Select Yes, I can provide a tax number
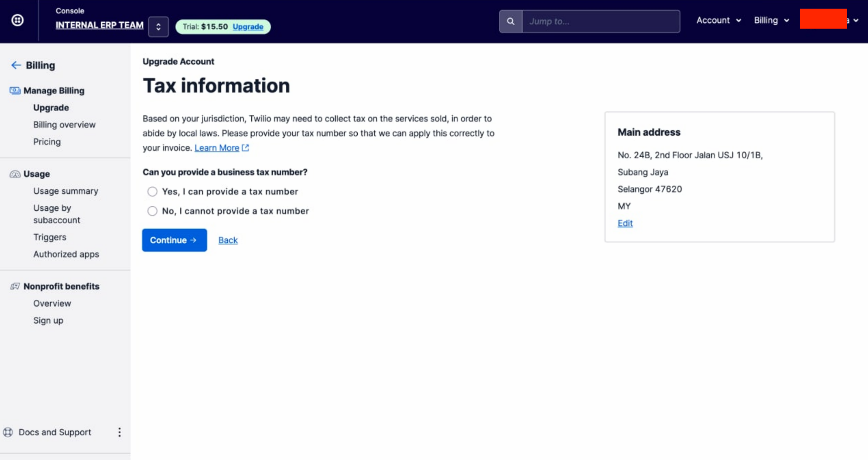This screenshot has width=868, height=460. [152, 192]
